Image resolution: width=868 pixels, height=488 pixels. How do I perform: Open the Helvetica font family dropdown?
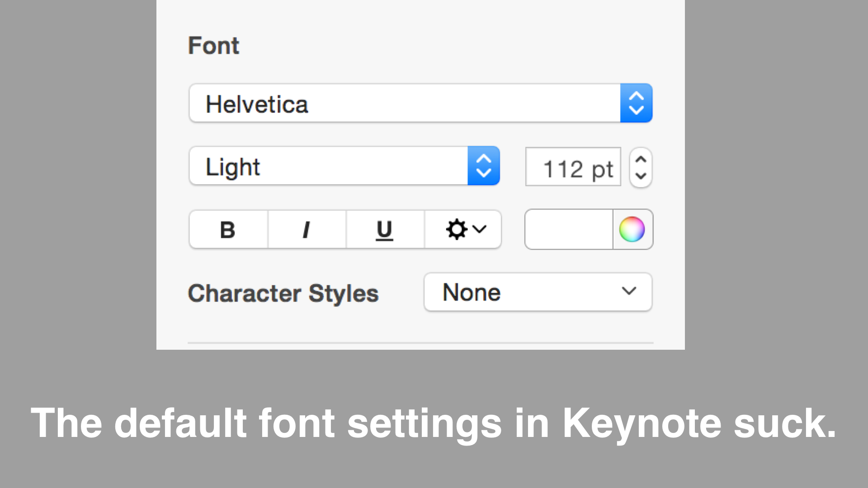pyautogui.click(x=420, y=103)
